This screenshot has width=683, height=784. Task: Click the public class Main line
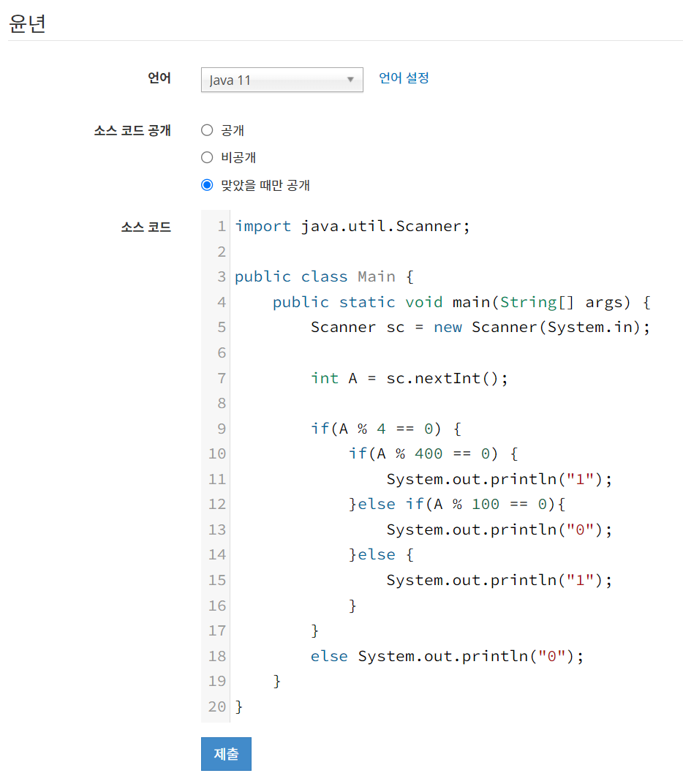click(x=324, y=276)
